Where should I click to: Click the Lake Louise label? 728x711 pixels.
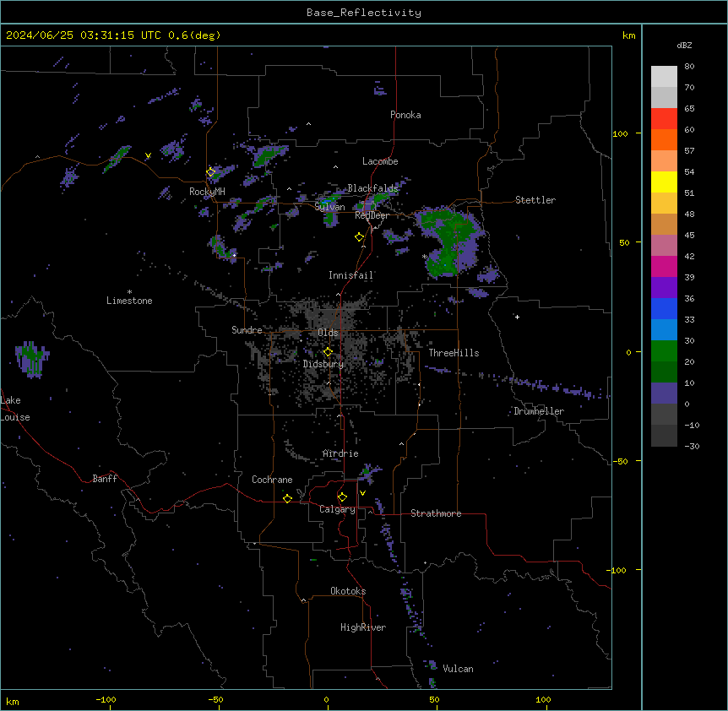coord(15,409)
